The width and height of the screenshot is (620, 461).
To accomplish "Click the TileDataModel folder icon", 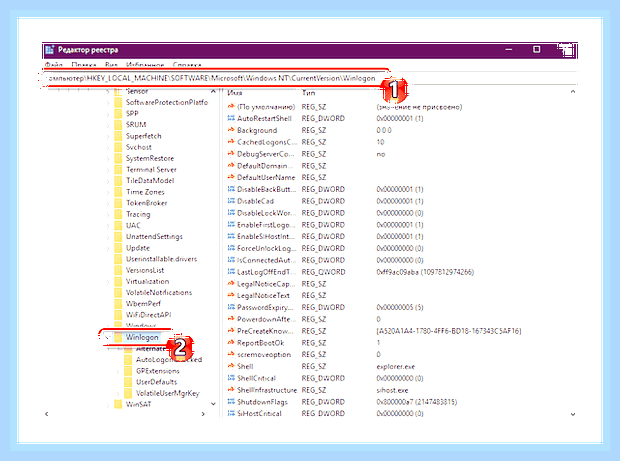I will point(118,181).
